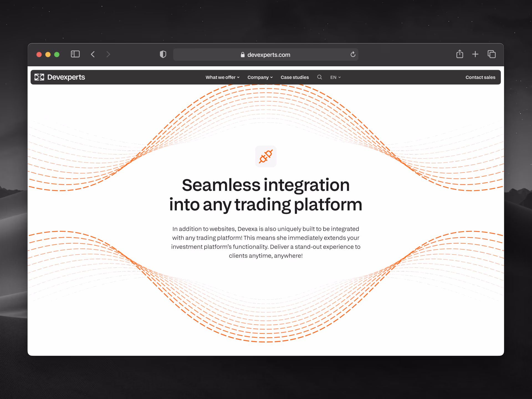Expand the Company dropdown
This screenshot has height=399, width=532.
click(260, 77)
